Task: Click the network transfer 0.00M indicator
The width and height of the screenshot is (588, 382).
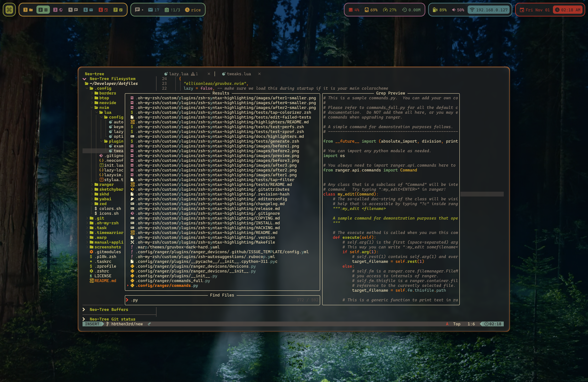Action: coord(411,10)
